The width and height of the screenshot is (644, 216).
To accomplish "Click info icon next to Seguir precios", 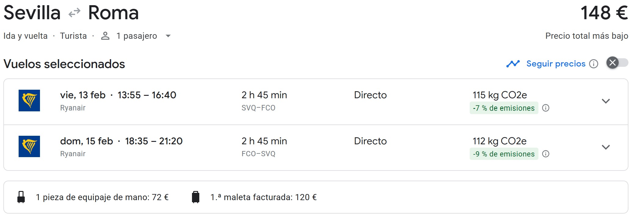I will tap(594, 64).
